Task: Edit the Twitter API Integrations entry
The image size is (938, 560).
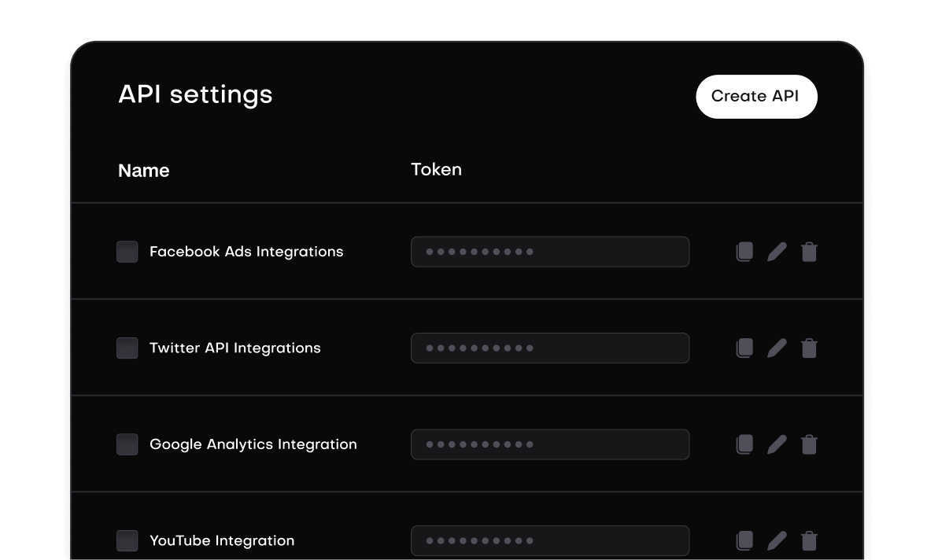Action: coord(777,348)
